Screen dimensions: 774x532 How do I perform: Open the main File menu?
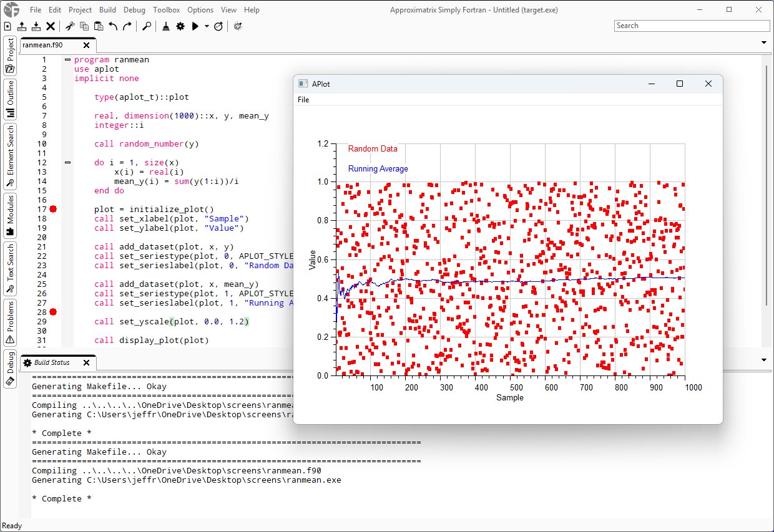pyautogui.click(x=36, y=10)
